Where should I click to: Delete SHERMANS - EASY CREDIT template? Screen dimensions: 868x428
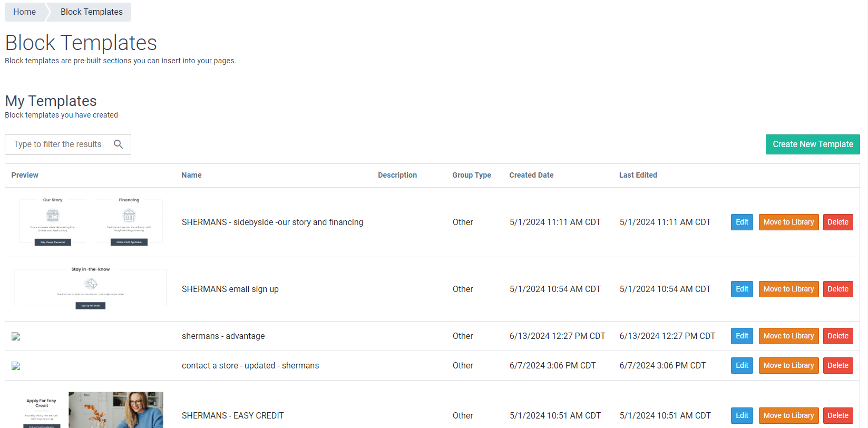coord(838,415)
